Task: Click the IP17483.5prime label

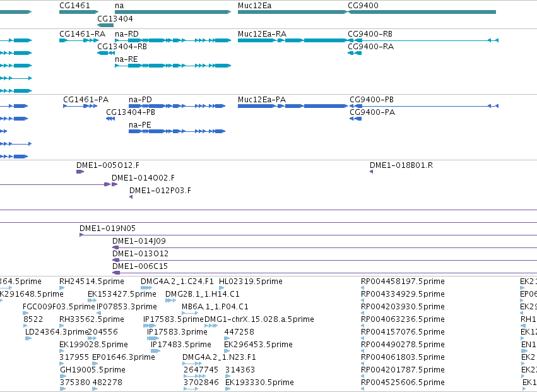Action: pyautogui.click(x=181, y=345)
